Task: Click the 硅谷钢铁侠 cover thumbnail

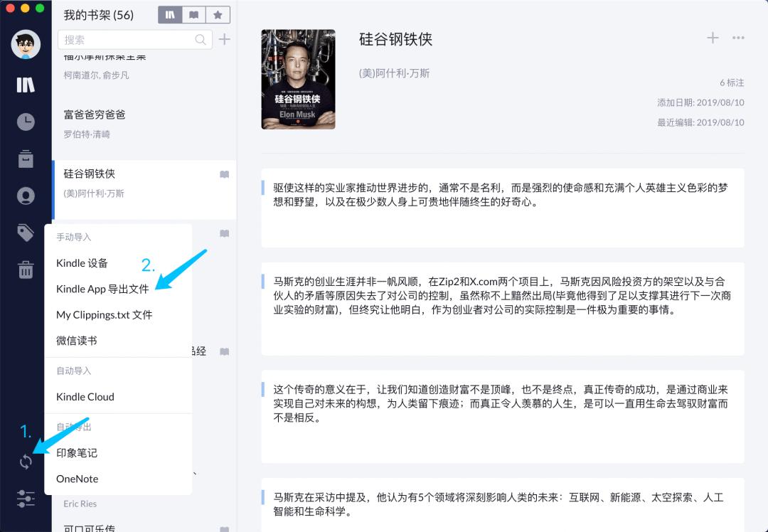Action: pyautogui.click(x=298, y=79)
